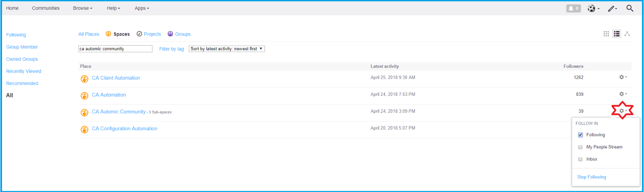Viewport: 644px width, 192px height.
Task: Open gear menu for CA Automic Community
Action: pyautogui.click(x=623, y=111)
